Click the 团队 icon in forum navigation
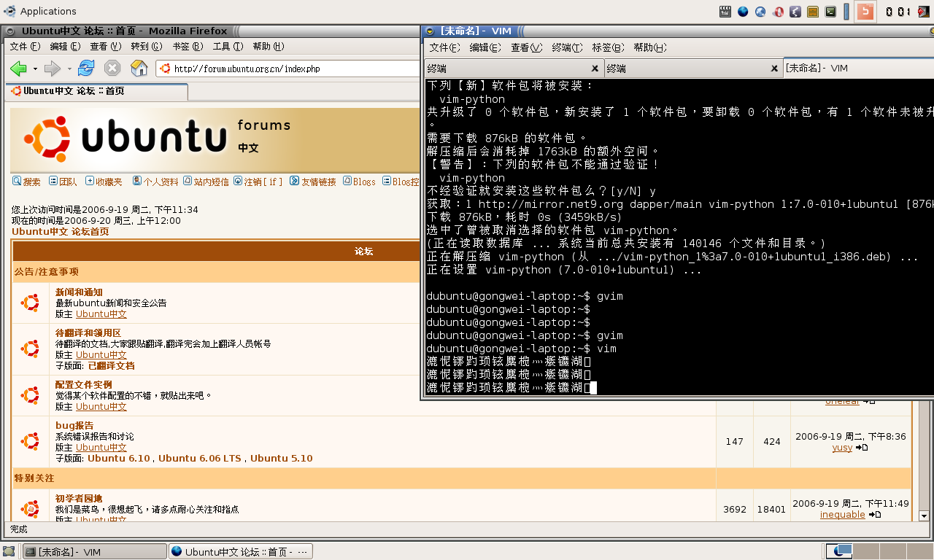Image resolution: width=934 pixels, height=560 pixels. point(53,181)
